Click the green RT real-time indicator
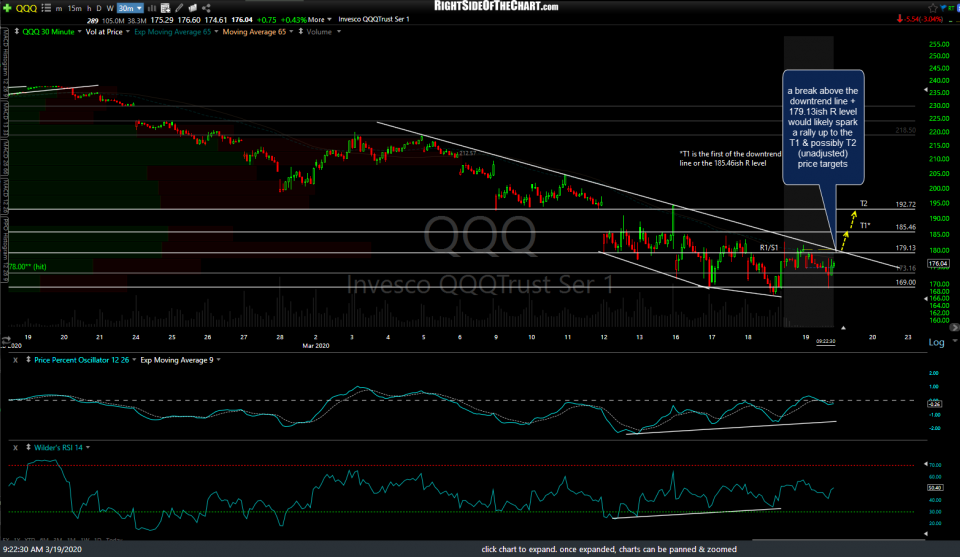Viewport: 960px width, 557px height. 951,8
